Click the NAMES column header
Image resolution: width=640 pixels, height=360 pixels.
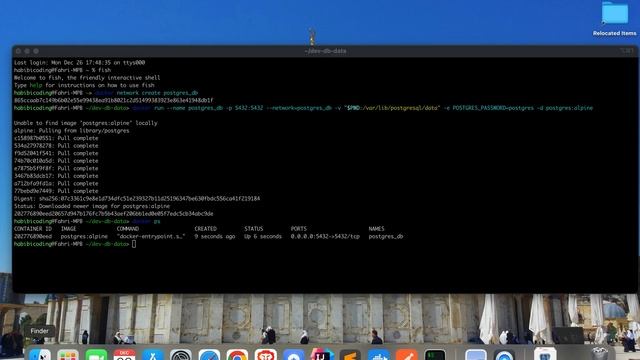(x=376, y=229)
